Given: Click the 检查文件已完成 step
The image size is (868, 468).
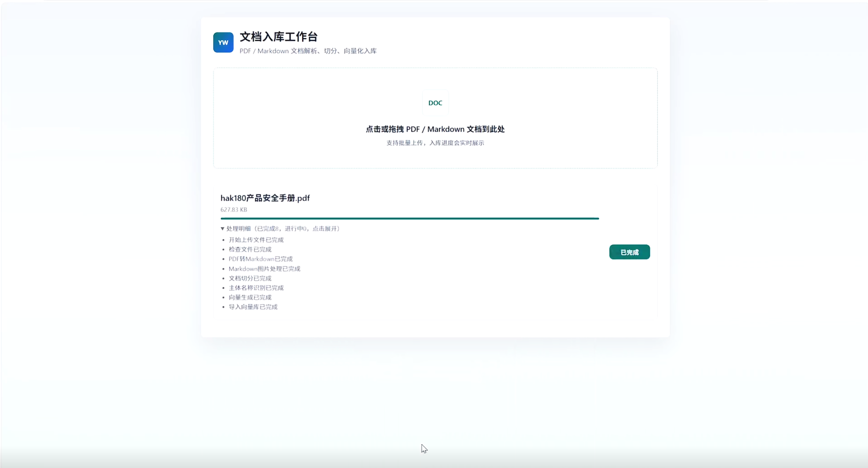Looking at the screenshot, I should (x=250, y=249).
